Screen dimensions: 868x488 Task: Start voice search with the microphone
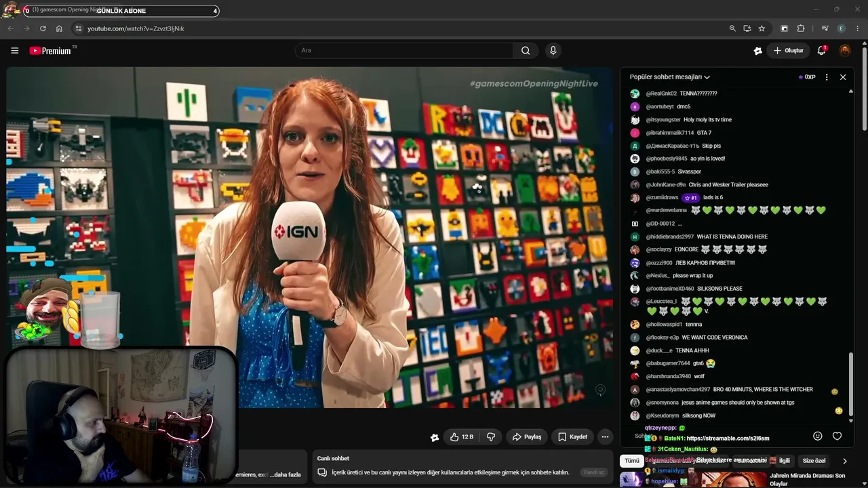(553, 50)
